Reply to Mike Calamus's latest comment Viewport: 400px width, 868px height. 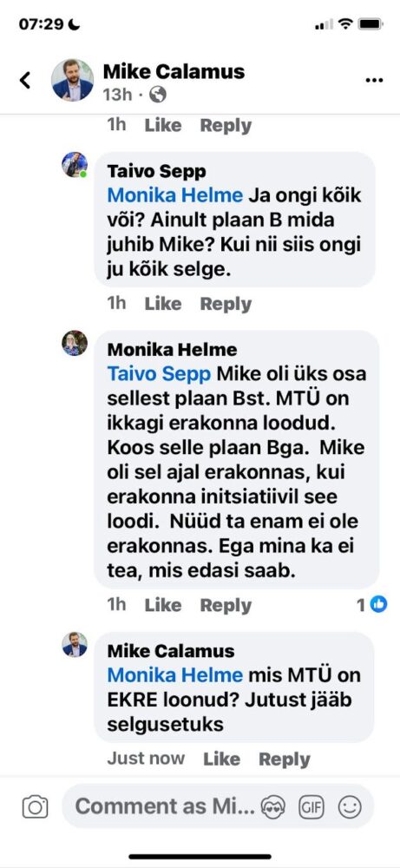coord(285,759)
